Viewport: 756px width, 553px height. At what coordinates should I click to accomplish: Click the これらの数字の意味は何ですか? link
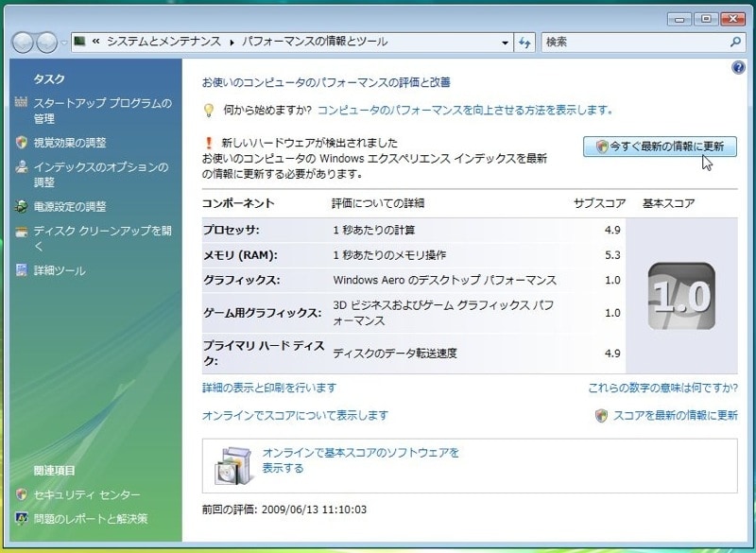tap(661, 388)
